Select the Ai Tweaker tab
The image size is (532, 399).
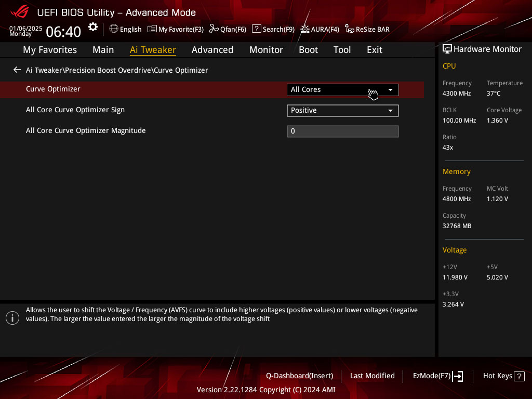click(x=153, y=50)
